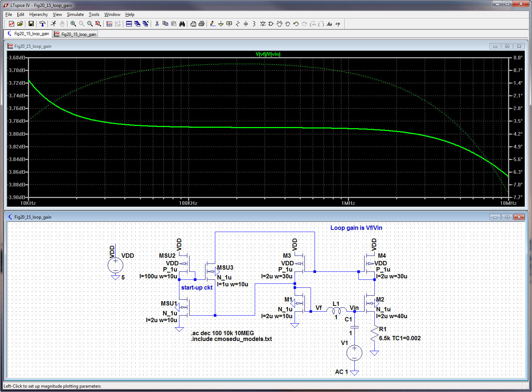Maximize the schematic pane window
Screen dimensions: 532x392
point(507,217)
